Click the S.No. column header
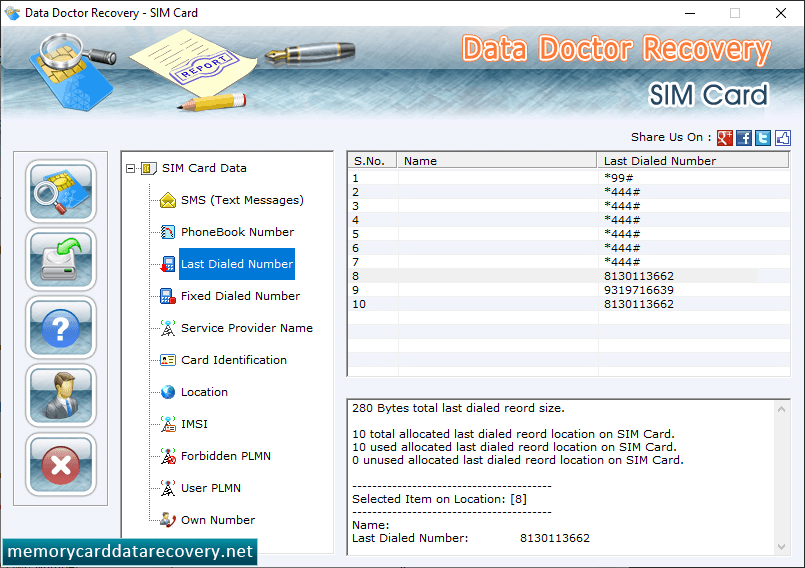805x568 pixels. [373, 161]
